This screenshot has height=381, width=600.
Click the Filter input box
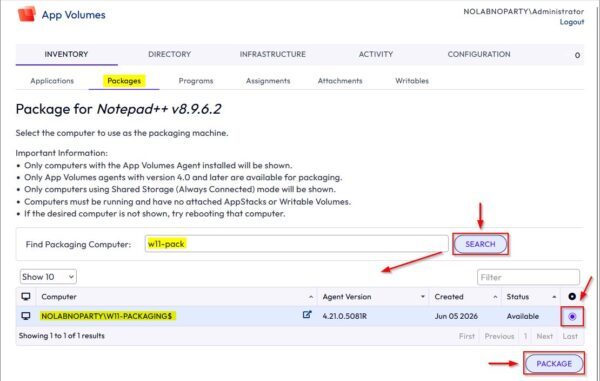528,277
